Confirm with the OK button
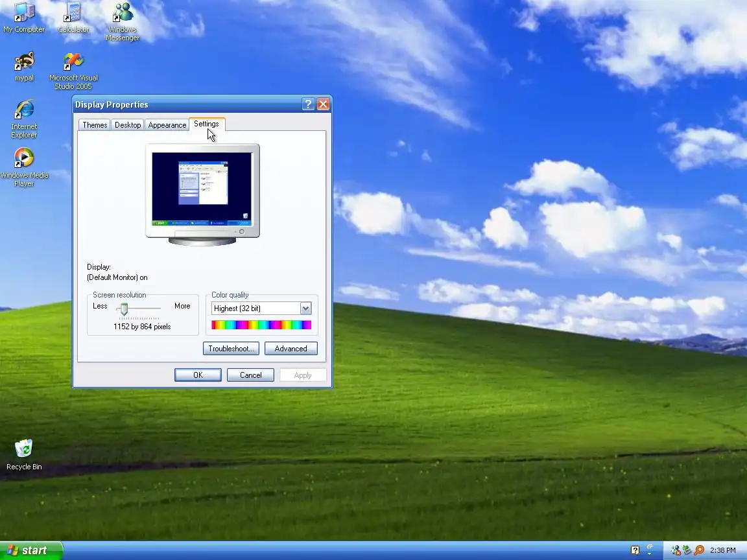Image resolution: width=747 pixels, height=560 pixels. 198,375
